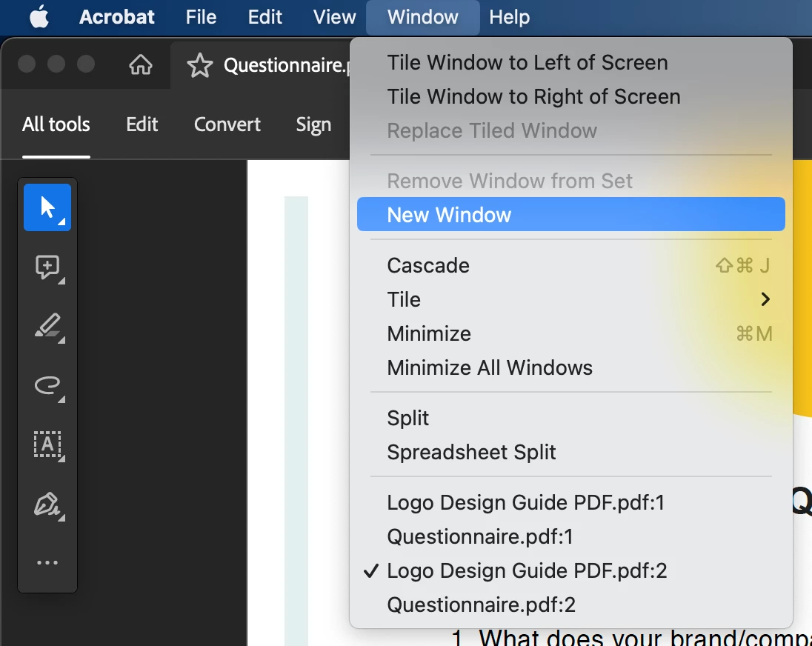Select Minimize All Windows
The width and height of the screenshot is (812, 646).
point(571,368)
